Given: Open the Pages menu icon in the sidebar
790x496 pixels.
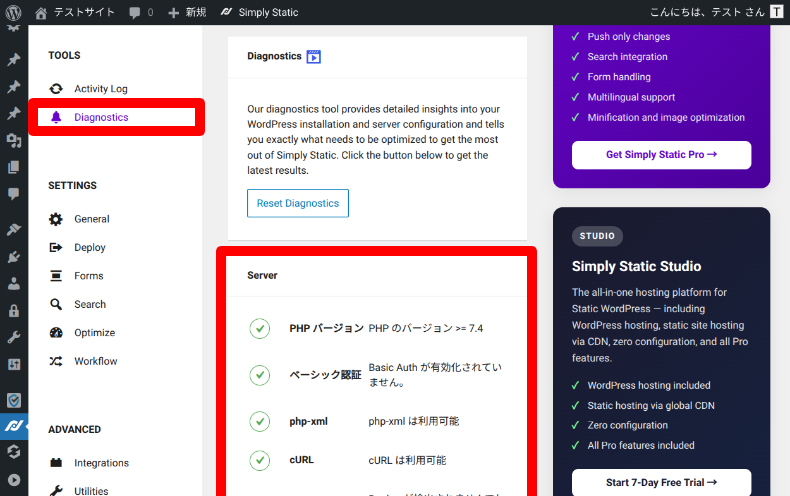Looking at the screenshot, I should [x=14, y=167].
